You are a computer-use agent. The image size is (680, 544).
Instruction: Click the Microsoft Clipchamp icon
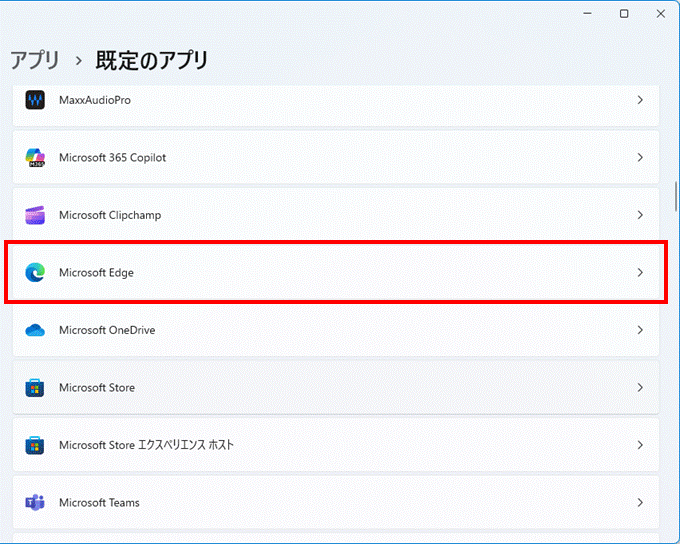[35, 215]
